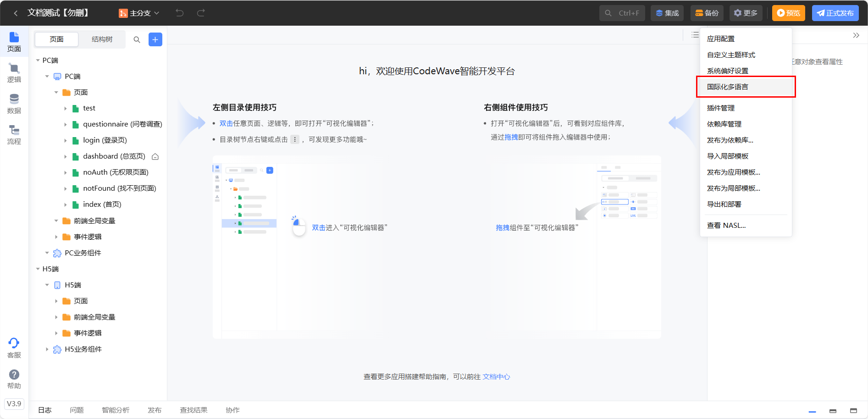
Task: Select the H5业务组件 component node
Action: pyautogui.click(x=83, y=349)
